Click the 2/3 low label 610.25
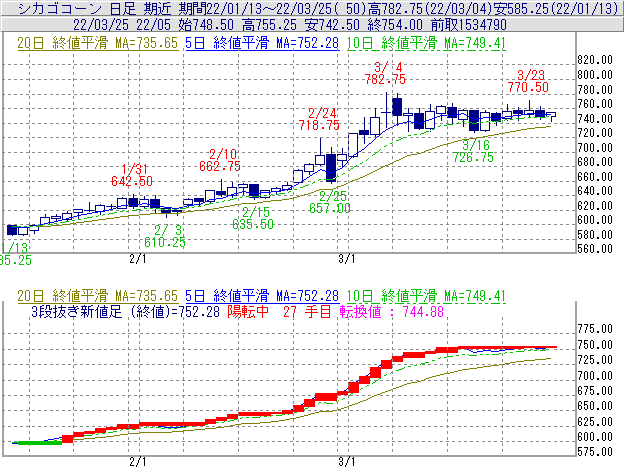This screenshot has width=624, height=475. tap(165, 242)
